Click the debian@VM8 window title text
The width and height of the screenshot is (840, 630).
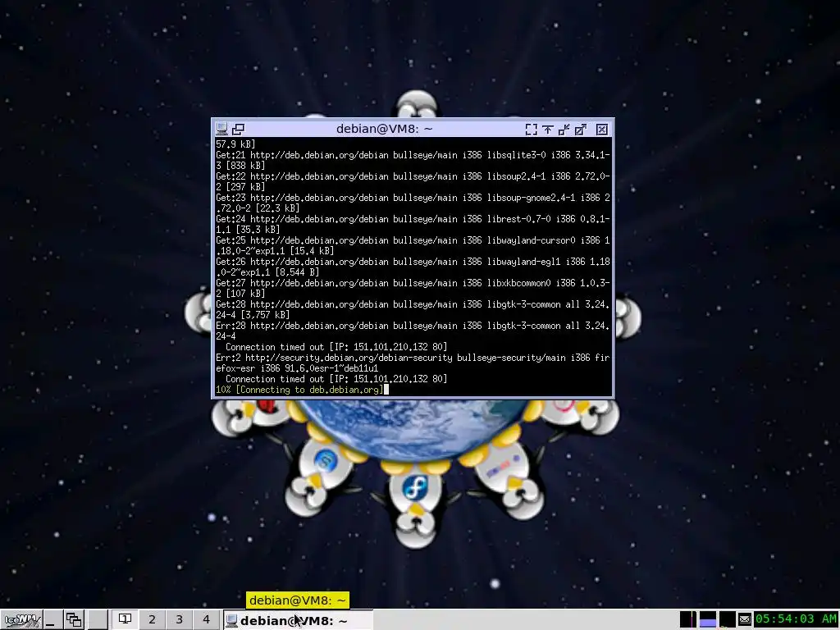[384, 129]
